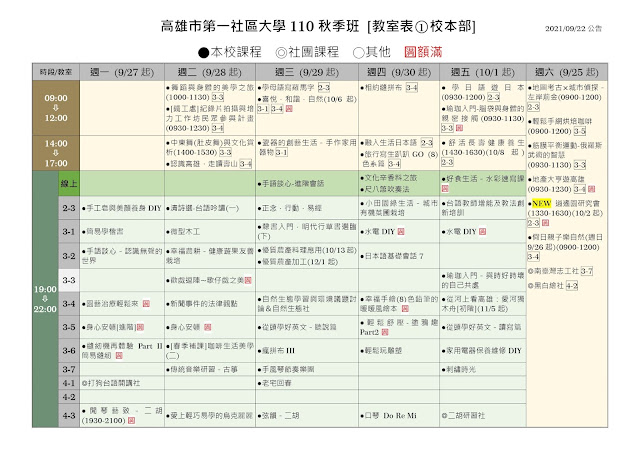Click the ○其他 legend entry
The height and width of the screenshot is (452, 640).
click(371, 52)
